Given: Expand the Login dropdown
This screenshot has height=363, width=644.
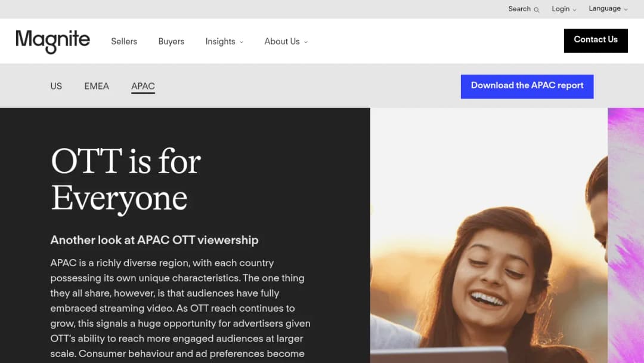Looking at the screenshot, I should [564, 8].
